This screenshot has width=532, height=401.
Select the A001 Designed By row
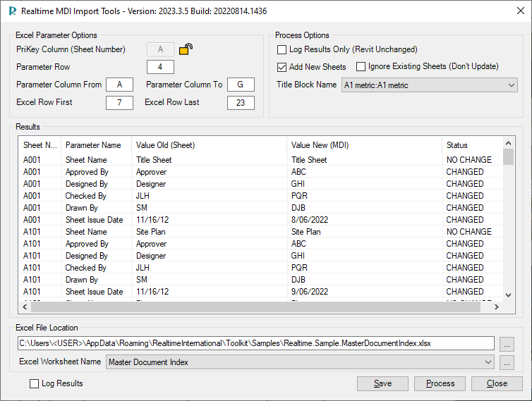click(x=260, y=184)
